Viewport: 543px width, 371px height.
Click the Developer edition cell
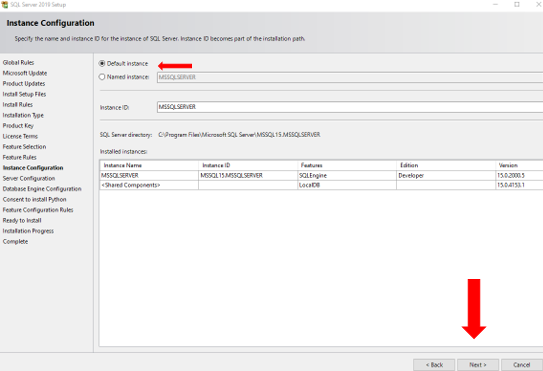point(446,175)
